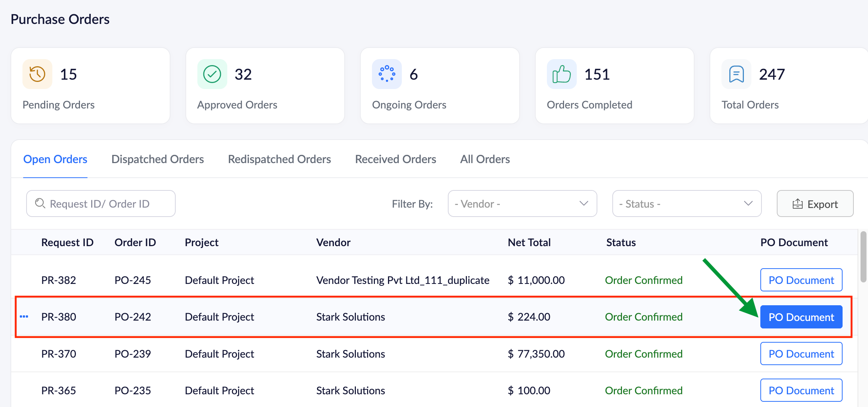Expand Vendor dropdown chevron arrow
This screenshot has height=407, width=868.
584,203
